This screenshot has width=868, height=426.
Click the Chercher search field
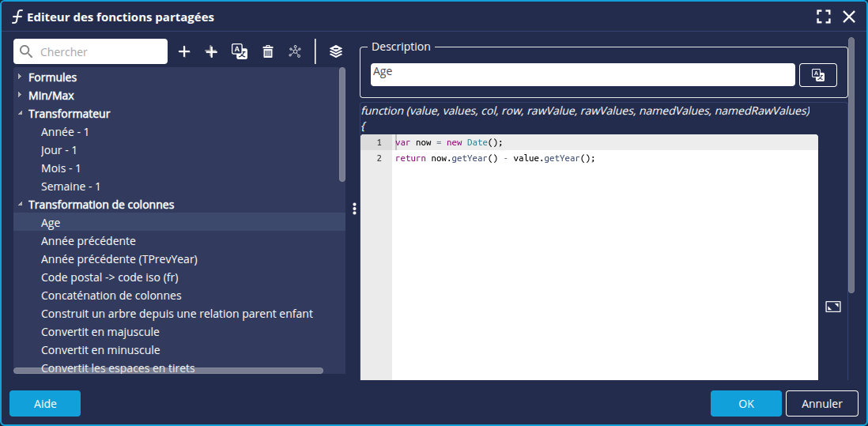[99, 51]
